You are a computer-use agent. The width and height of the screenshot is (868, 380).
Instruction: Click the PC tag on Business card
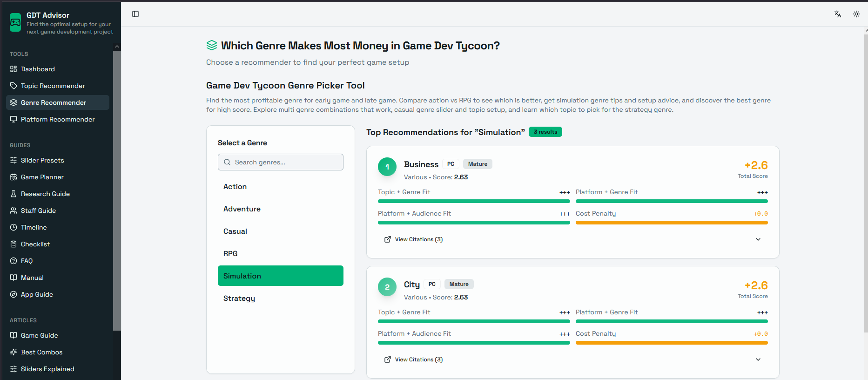coord(451,164)
